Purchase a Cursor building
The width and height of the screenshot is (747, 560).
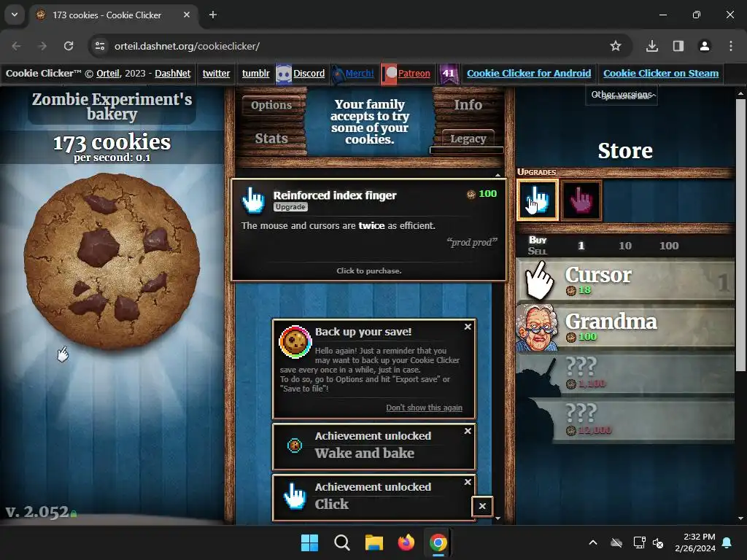click(x=625, y=281)
